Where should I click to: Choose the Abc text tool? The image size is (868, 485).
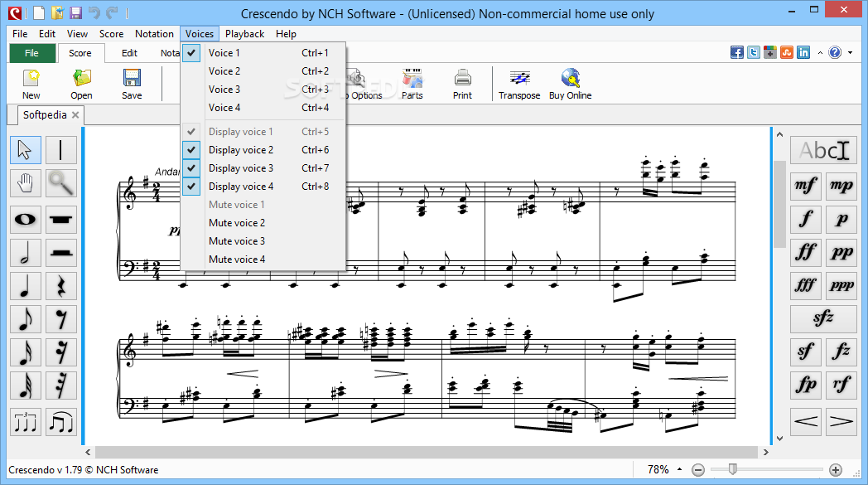point(824,150)
